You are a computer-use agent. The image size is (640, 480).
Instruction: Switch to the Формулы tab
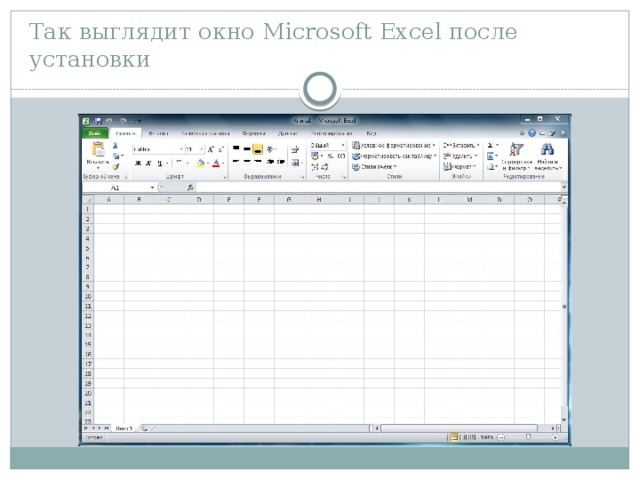click(253, 133)
